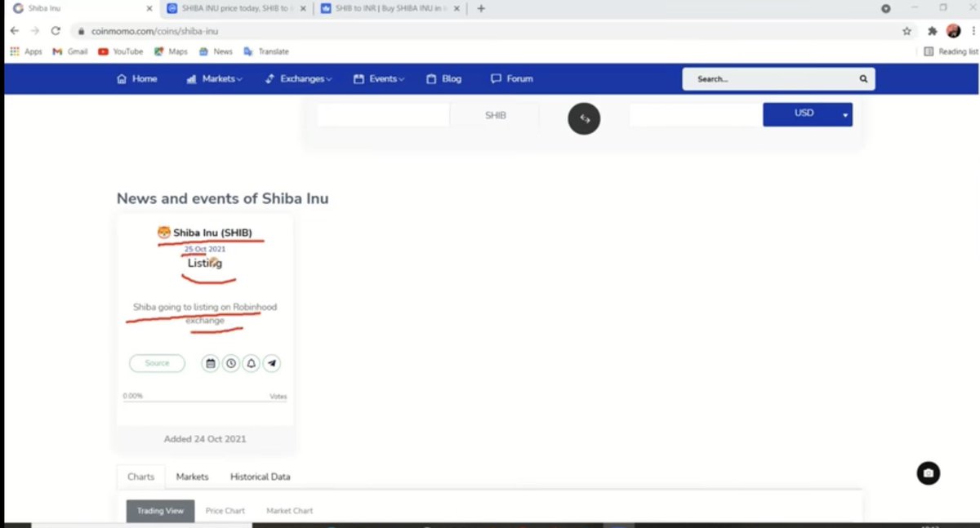Click the bell notification icon on card
The image size is (980, 528).
pyautogui.click(x=252, y=363)
